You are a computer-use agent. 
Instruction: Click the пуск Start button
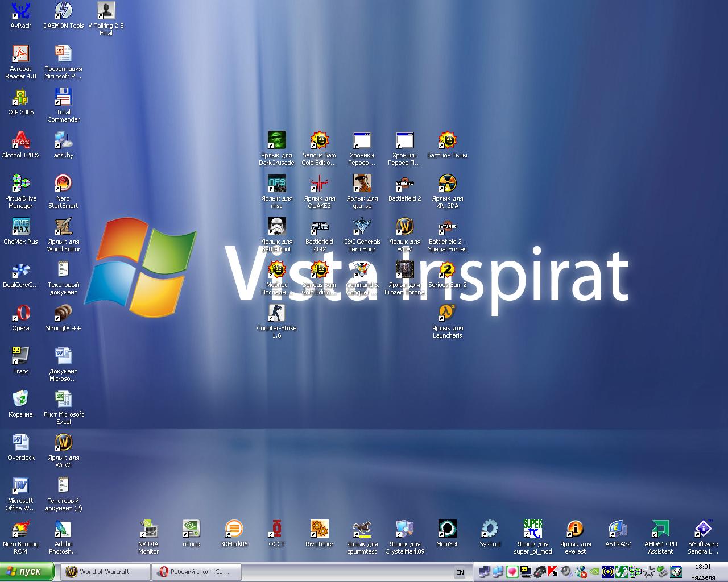coord(27,572)
